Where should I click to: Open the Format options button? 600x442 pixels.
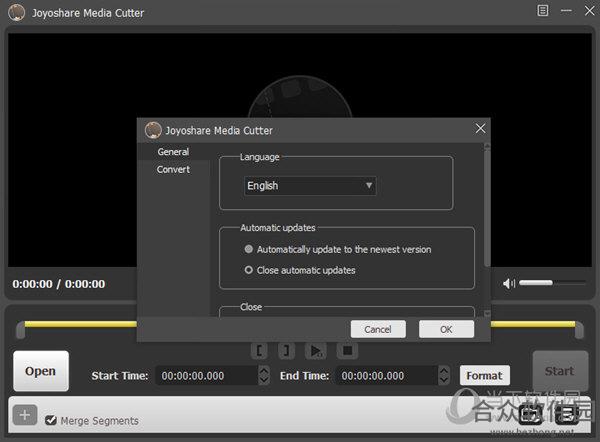(484, 375)
